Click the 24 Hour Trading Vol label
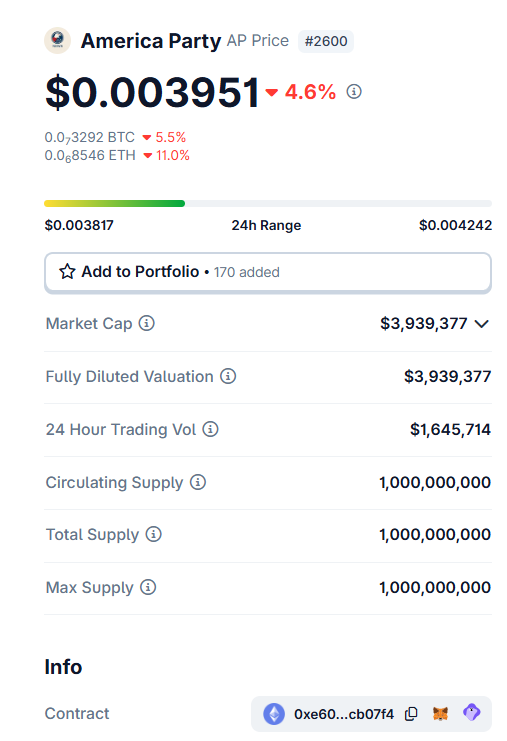Viewport: 507px width, 741px height. coord(121,430)
